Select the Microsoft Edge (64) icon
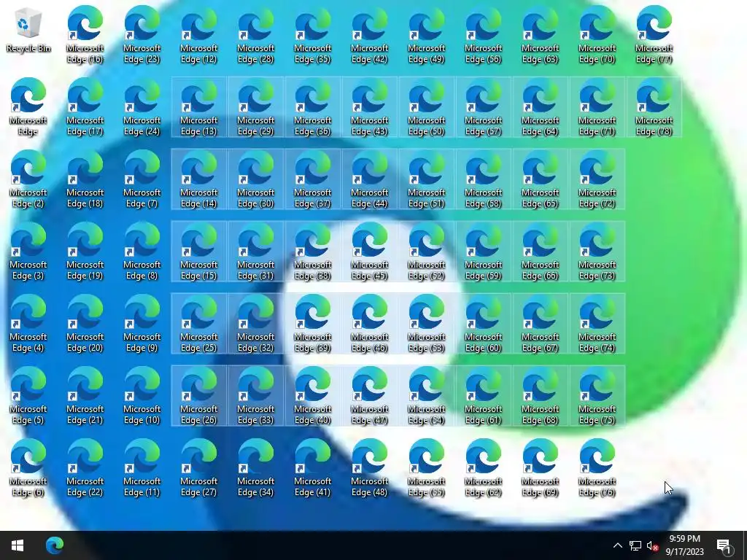 541,107
